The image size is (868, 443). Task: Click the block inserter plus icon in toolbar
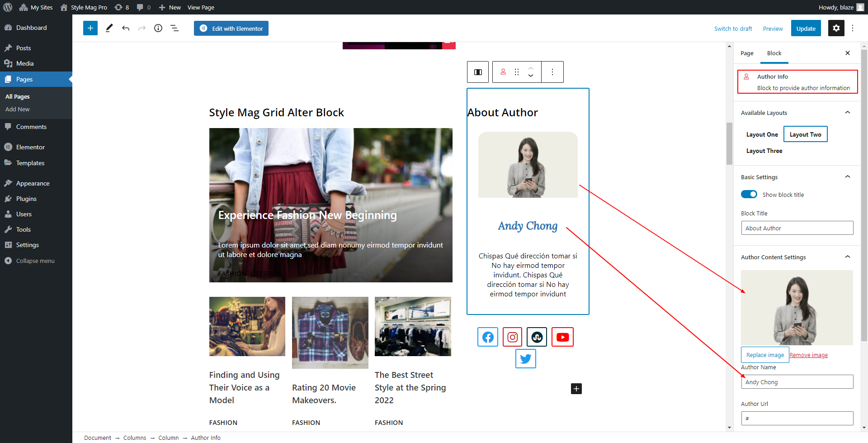point(90,28)
